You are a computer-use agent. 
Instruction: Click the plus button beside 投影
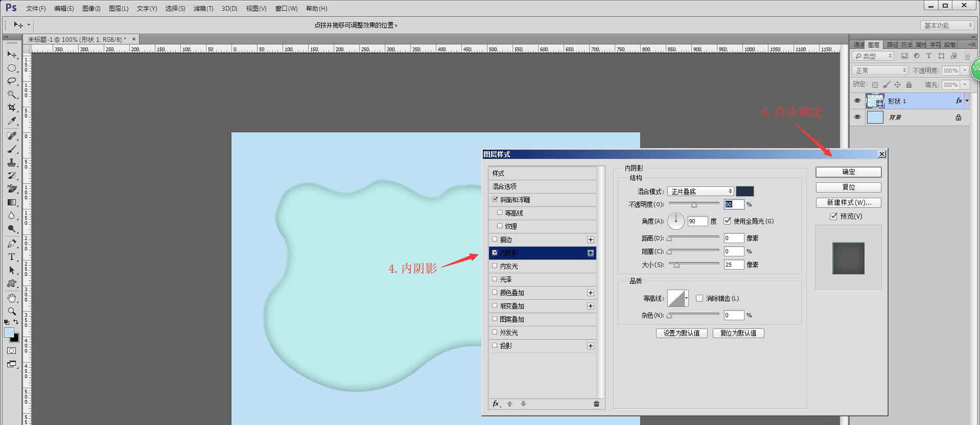(591, 346)
